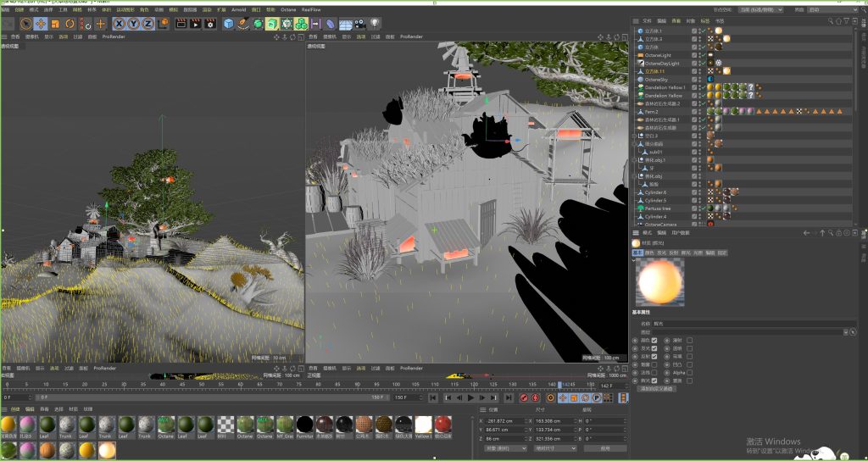Select Fern.2 object in list
The image size is (868, 461).
point(651,111)
